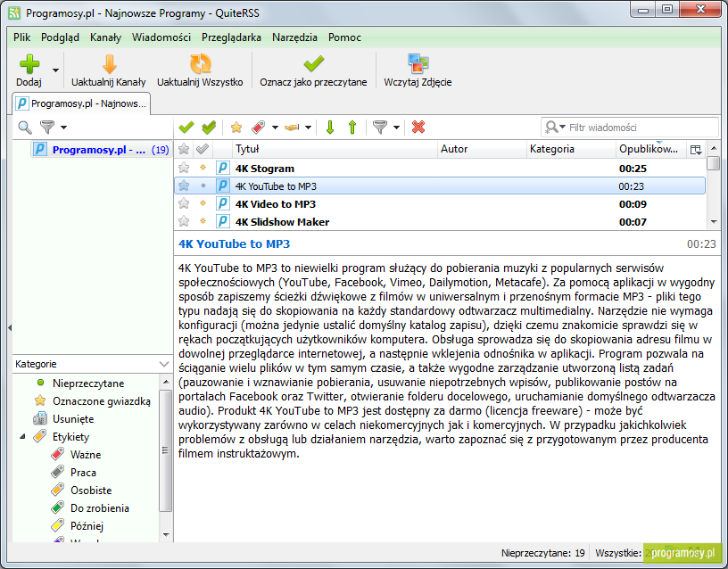The image size is (728, 569).
Task: Open the blue 4K YouTube to MP3 headline
Action: [234, 243]
